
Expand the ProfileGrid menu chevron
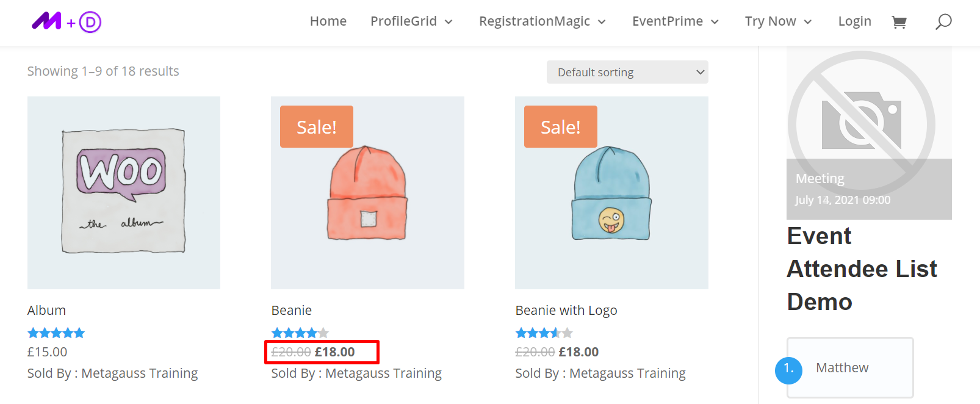(x=449, y=21)
